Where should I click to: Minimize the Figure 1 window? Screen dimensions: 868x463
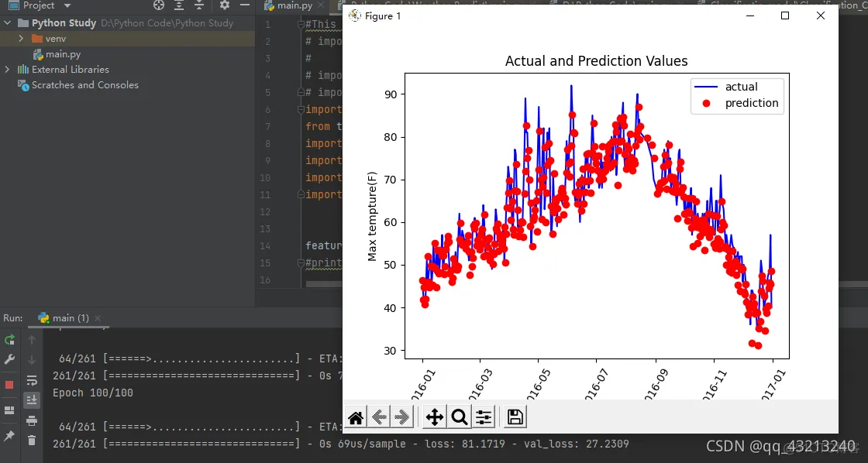tap(750, 16)
